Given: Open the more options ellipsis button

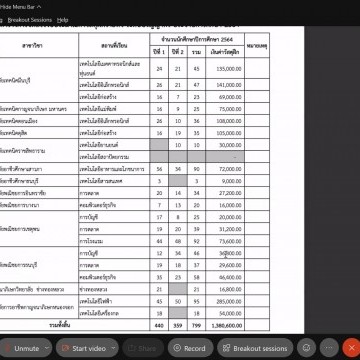Looking at the screenshot, I should pos(329,348).
